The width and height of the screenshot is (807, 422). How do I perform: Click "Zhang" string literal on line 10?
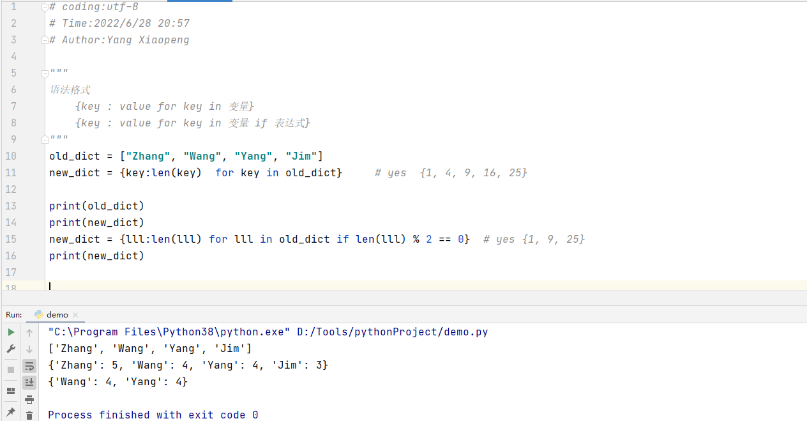148,156
